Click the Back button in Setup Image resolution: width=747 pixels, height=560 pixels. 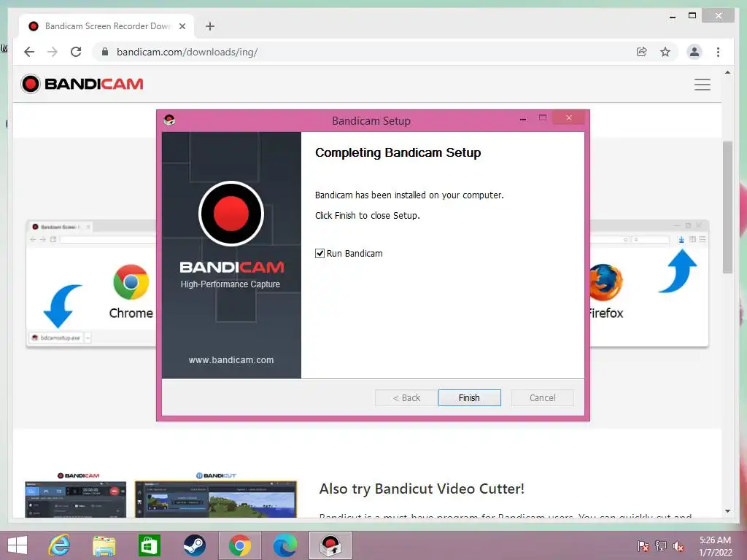point(406,397)
